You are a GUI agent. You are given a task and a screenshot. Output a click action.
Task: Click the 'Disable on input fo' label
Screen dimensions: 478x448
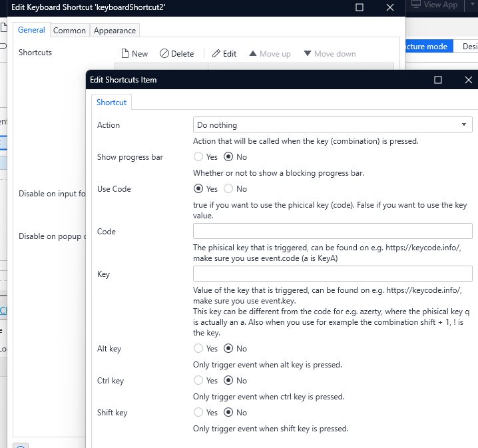[52, 194]
